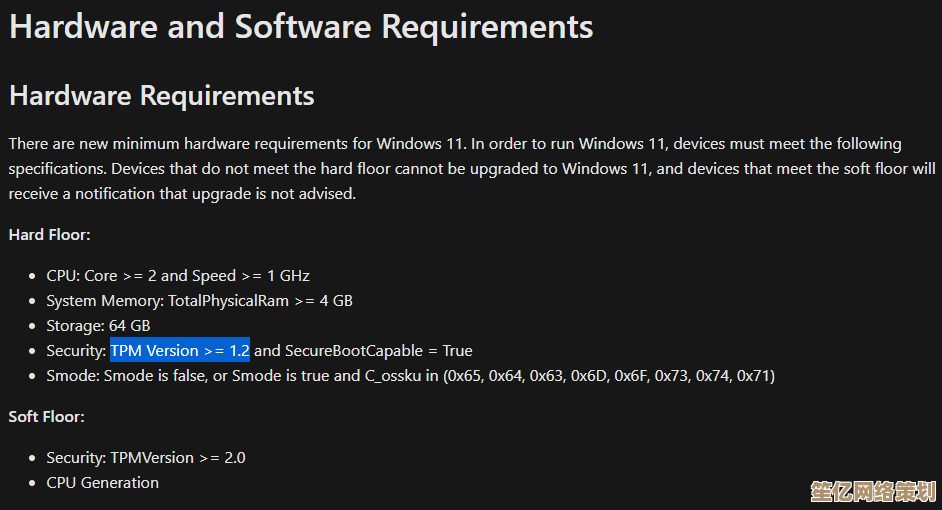Click the "Hardware Requirements" subheading

(x=161, y=96)
